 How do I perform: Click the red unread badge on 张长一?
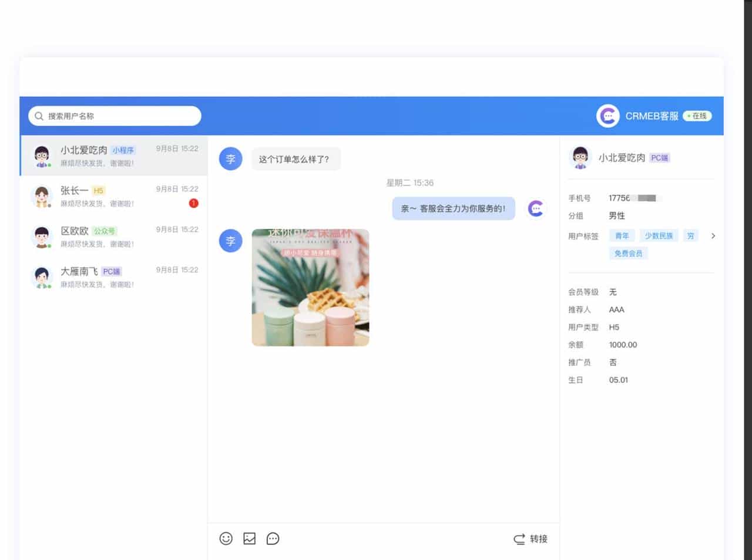(193, 203)
